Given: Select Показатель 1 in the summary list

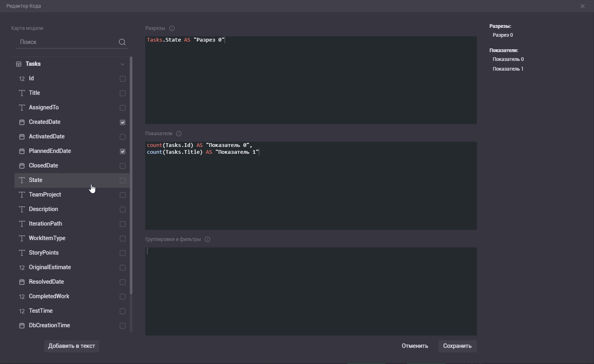Looking at the screenshot, I should (x=508, y=69).
